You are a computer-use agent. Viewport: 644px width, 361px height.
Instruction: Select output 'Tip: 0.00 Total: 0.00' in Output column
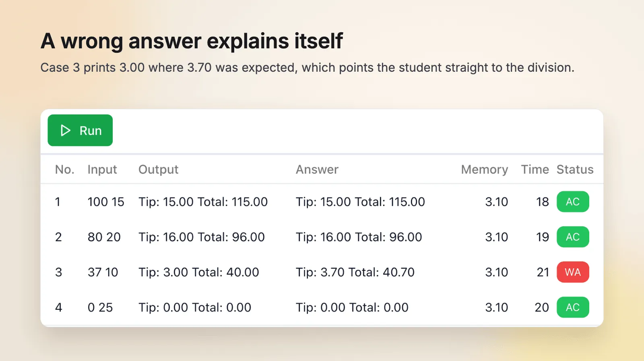pyautogui.click(x=195, y=307)
